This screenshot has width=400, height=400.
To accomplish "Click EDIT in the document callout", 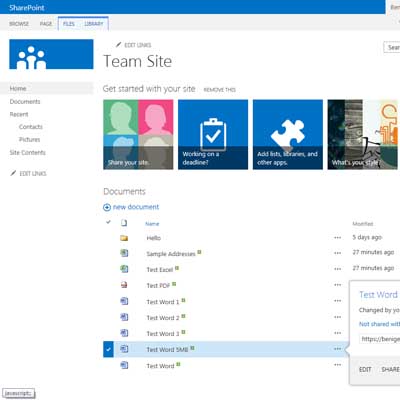I will pyautogui.click(x=365, y=369).
